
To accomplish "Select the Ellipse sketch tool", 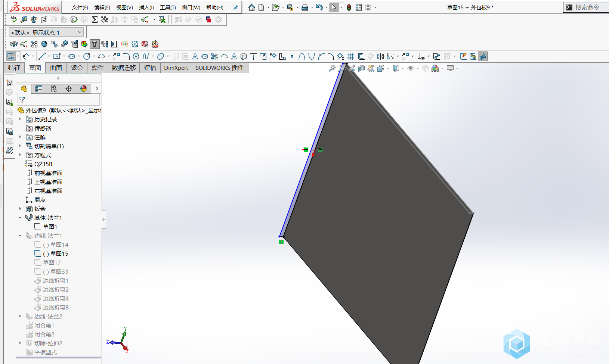I will [161, 56].
